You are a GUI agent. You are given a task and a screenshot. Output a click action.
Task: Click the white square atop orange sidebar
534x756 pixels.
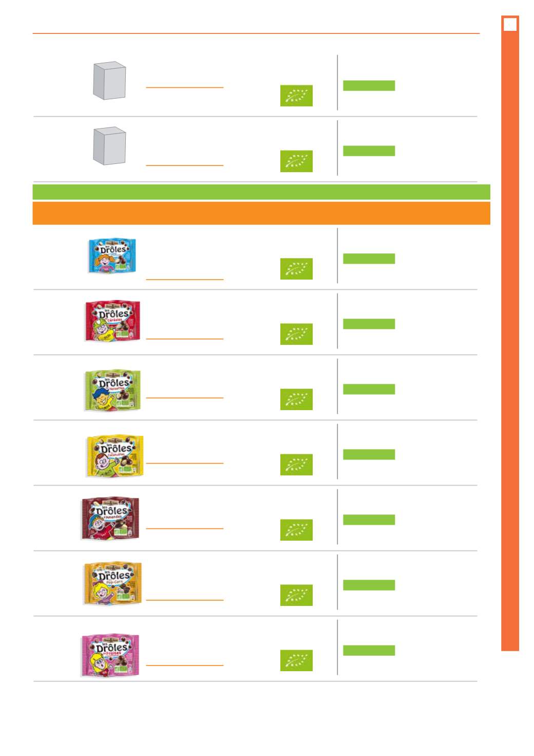tap(510, 24)
